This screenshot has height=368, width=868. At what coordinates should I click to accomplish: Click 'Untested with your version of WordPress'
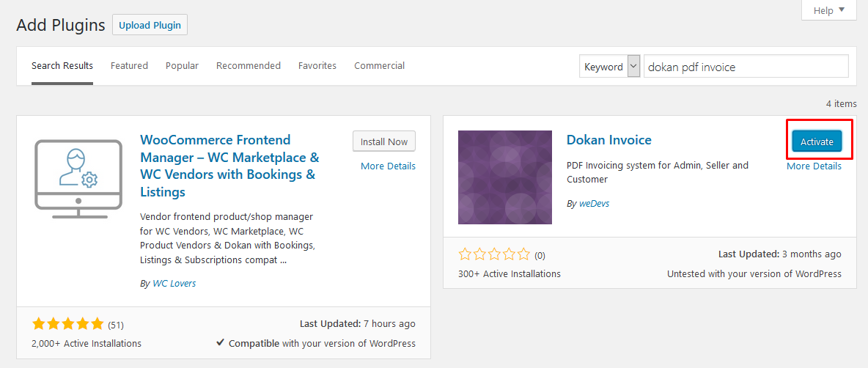pyautogui.click(x=754, y=274)
